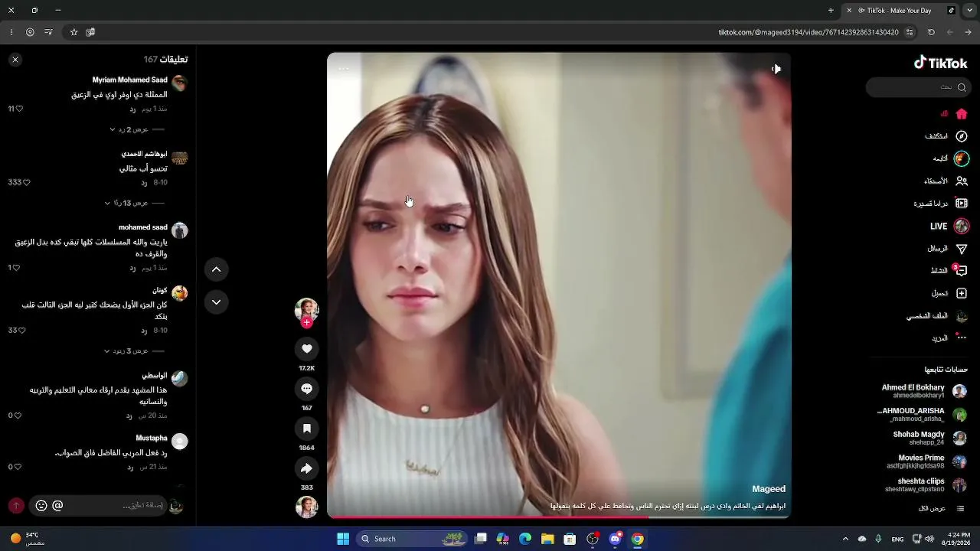This screenshot has height=551, width=980.
Task: Seek on the red video progress bar
Action: (x=559, y=517)
